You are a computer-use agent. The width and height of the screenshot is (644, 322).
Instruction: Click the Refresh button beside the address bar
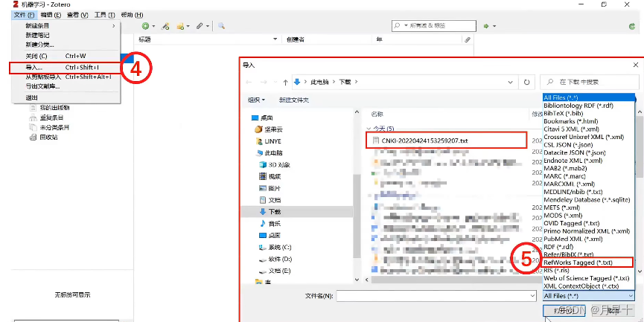(x=526, y=82)
